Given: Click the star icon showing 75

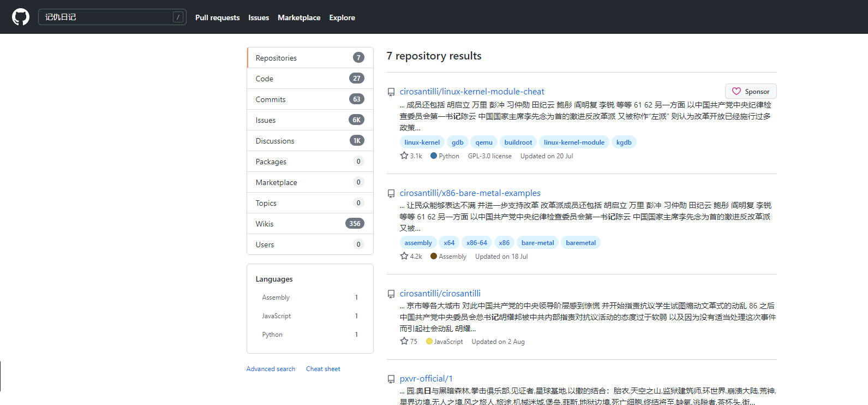Looking at the screenshot, I should (404, 341).
